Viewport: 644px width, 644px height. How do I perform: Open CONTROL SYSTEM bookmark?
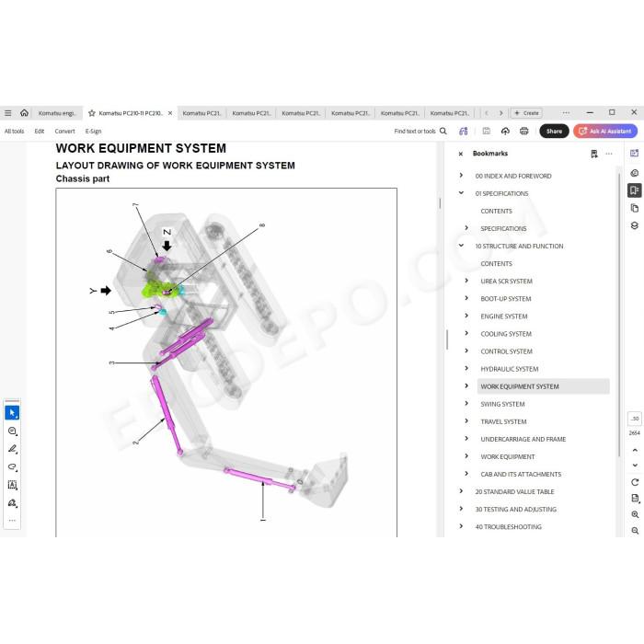click(506, 351)
